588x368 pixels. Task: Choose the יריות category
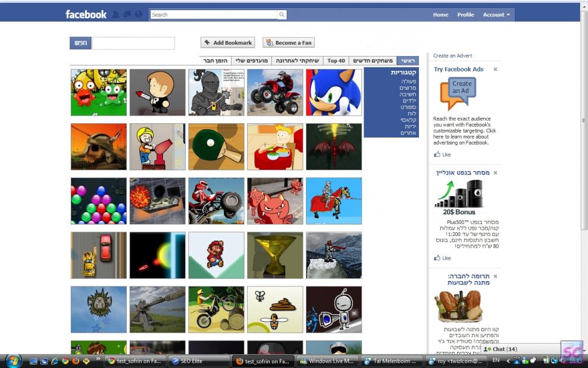[410, 126]
